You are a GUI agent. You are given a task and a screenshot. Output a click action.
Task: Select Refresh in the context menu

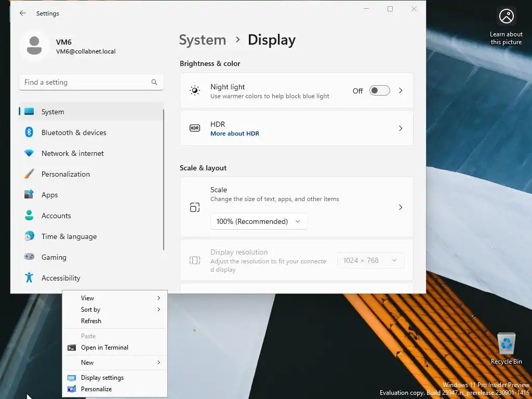click(115, 321)
